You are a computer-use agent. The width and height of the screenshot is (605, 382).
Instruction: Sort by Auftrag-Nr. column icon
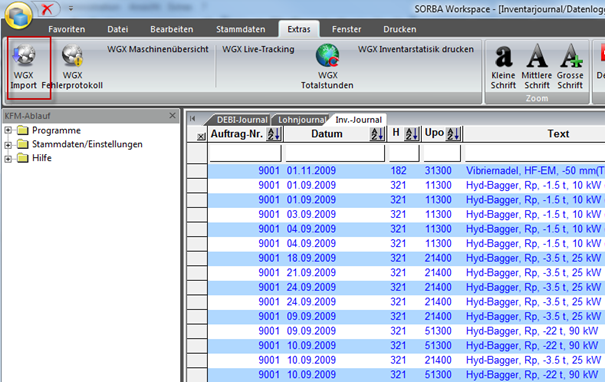click(274, 134)
